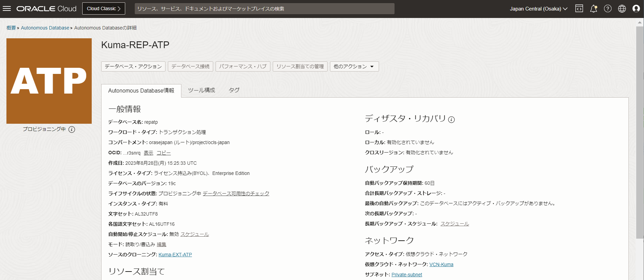Click the 60日 backup retention value

[x=429, y=183]
